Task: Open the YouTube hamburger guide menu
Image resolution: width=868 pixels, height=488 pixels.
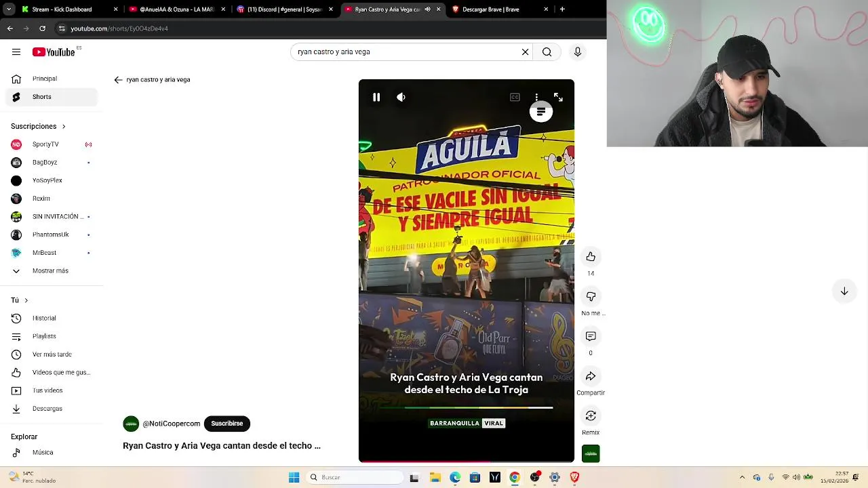Action: click(x=16, y=52)
